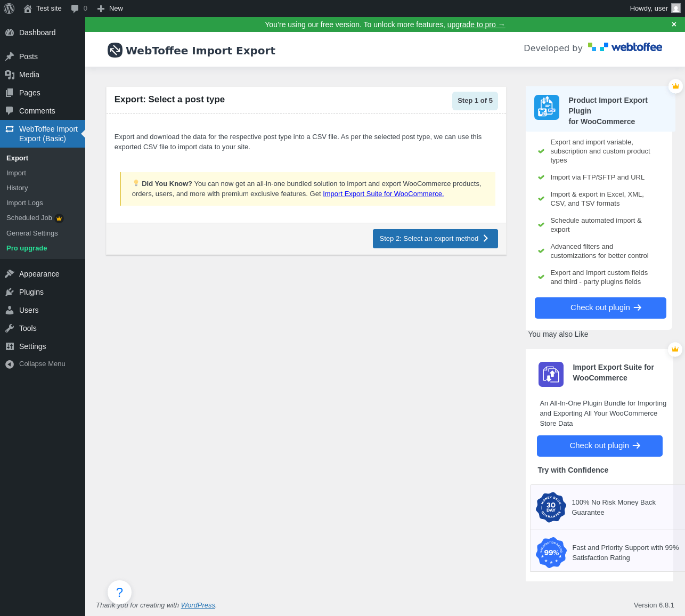This screenshot has height=616, width=685.
Task: Click Step 2: Select an export method
Action: coord(435,239)
